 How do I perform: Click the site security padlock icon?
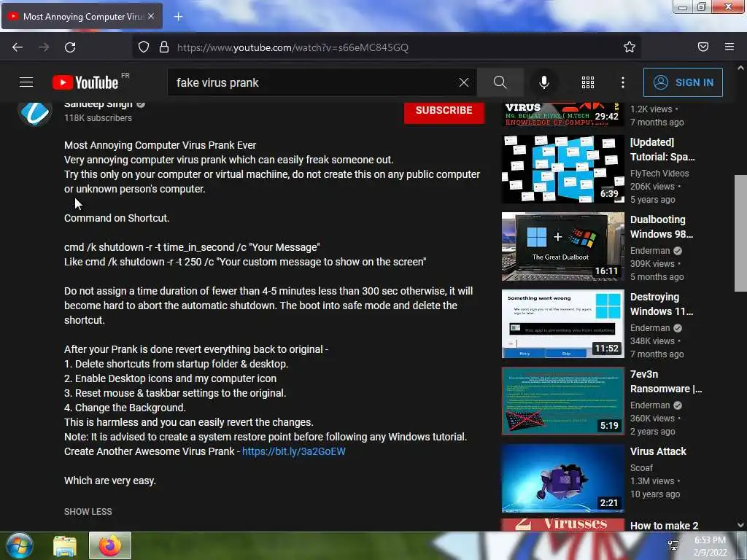pyautogui.click(x=164, y=47)
